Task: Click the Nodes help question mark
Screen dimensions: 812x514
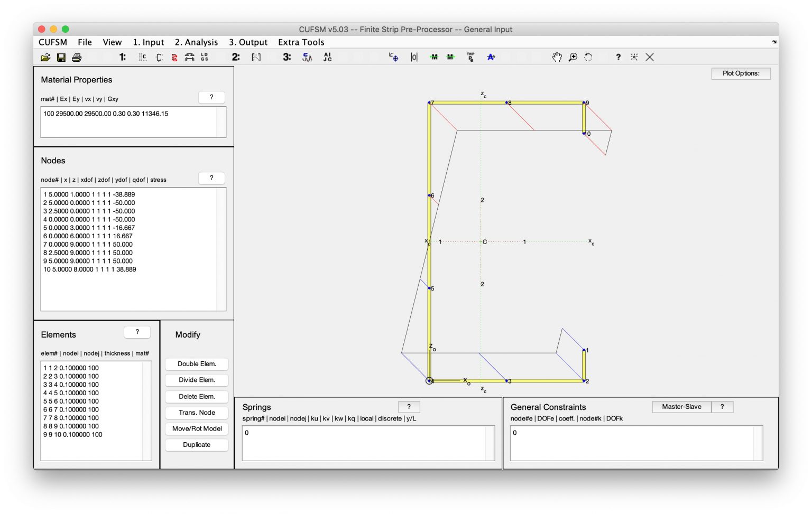Action: (x=211, y=178)
